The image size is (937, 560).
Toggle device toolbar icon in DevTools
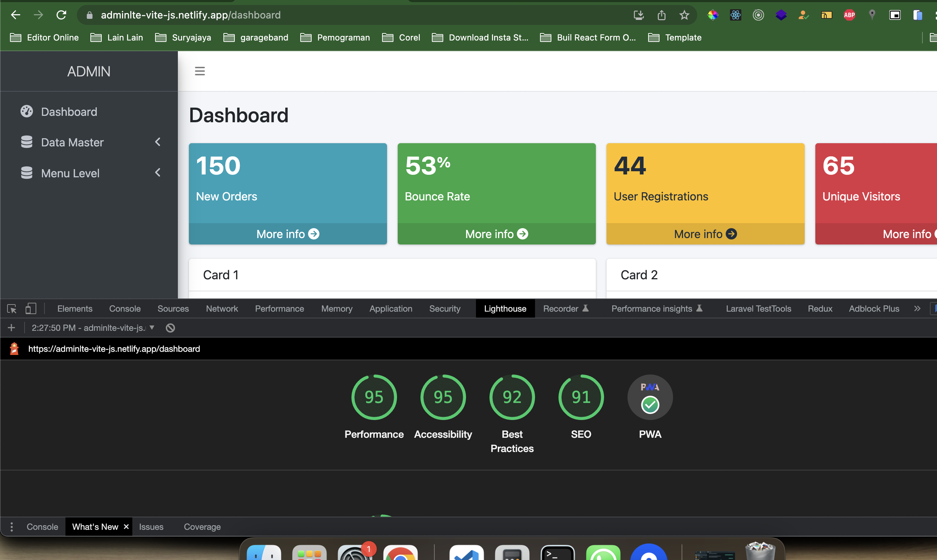point(31,309)
